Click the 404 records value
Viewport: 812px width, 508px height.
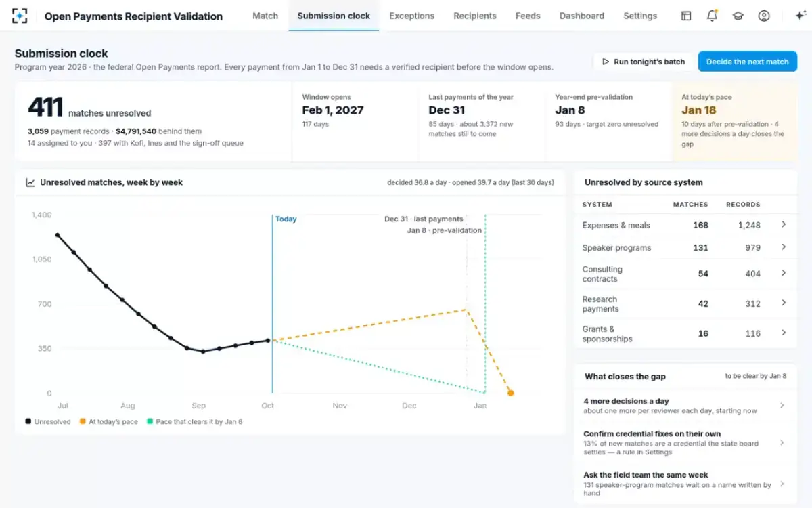click(x=752, y=274)
